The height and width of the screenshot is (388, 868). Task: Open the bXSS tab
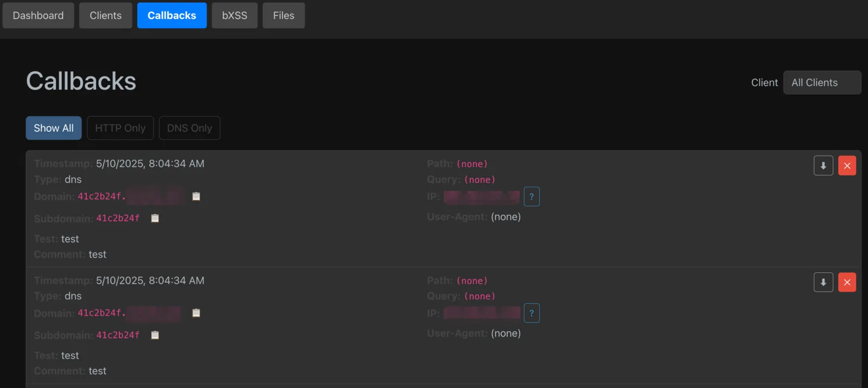click(x=234, y=15)
